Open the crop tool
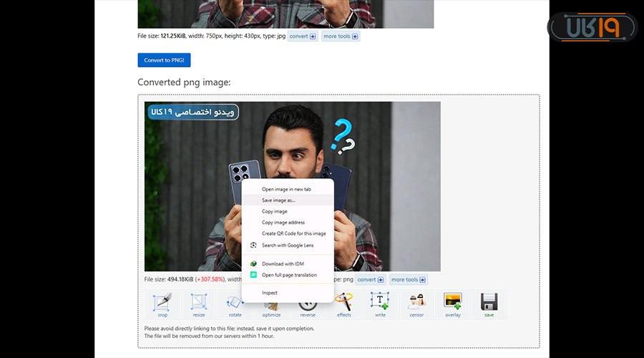This screenshot has width=644, height=358. (x=162, y=304)
